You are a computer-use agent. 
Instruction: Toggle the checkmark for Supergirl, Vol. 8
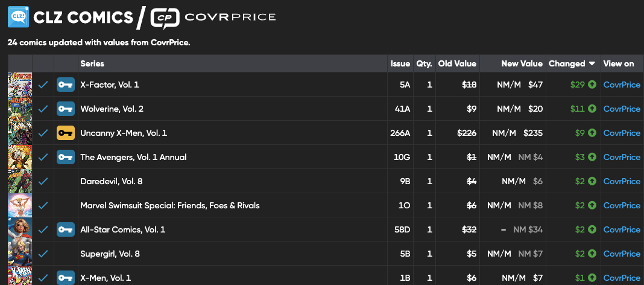(43, 254)
